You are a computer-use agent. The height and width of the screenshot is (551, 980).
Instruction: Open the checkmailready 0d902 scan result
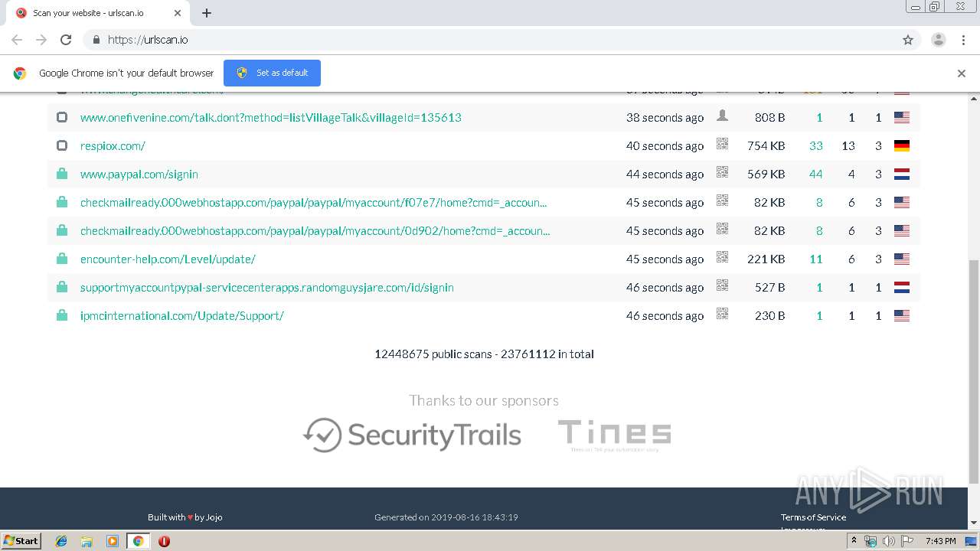315,231
